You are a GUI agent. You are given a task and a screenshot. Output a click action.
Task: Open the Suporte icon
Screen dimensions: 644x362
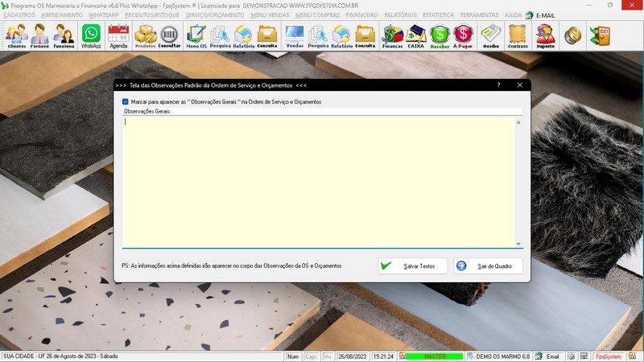545,35
